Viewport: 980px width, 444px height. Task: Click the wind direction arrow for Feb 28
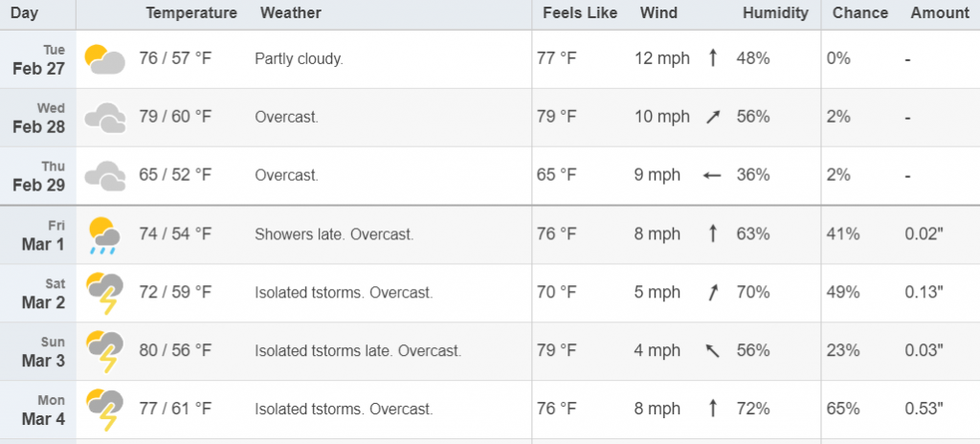(712, 117)
